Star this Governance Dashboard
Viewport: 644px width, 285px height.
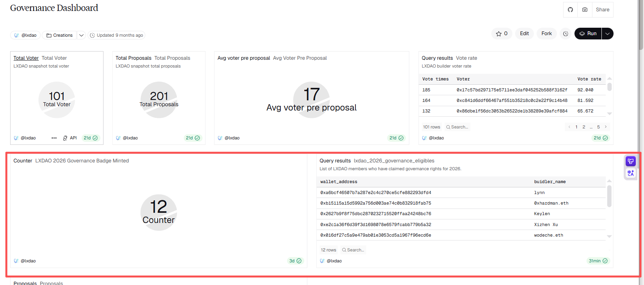tap(501, 34)
